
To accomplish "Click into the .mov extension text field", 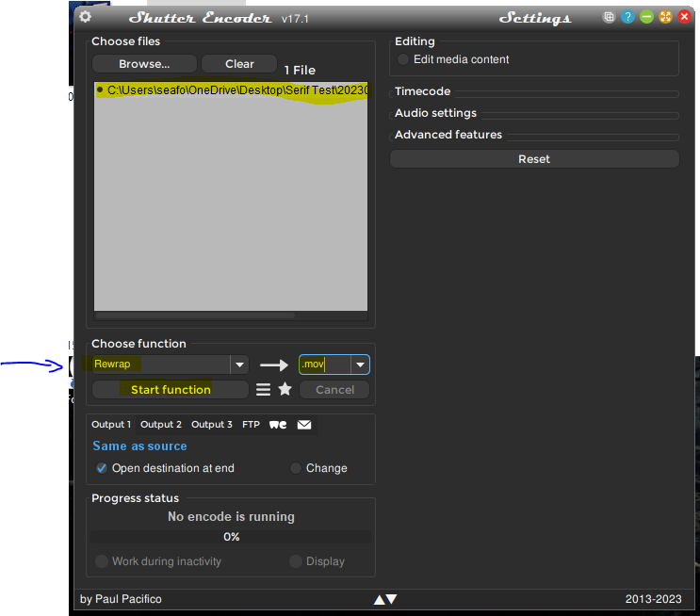I will 325,365.
